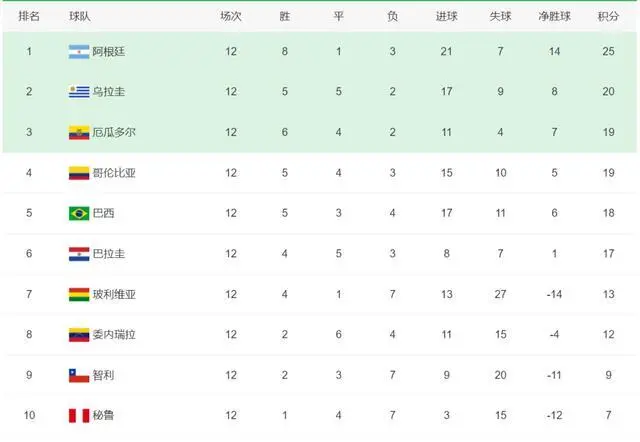Open the 巴西 team link
The image size is (640, 442).
point(103,213)
